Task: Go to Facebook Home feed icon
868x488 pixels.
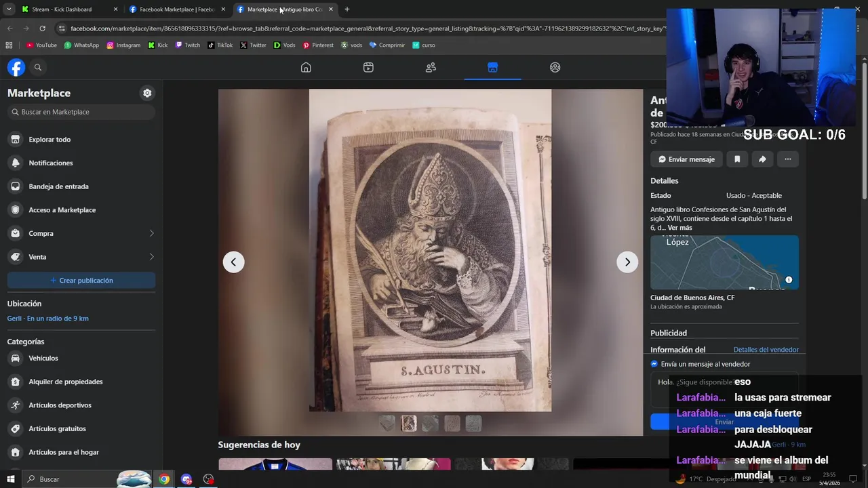Action: pyautogui.click(x=306, y=67)
